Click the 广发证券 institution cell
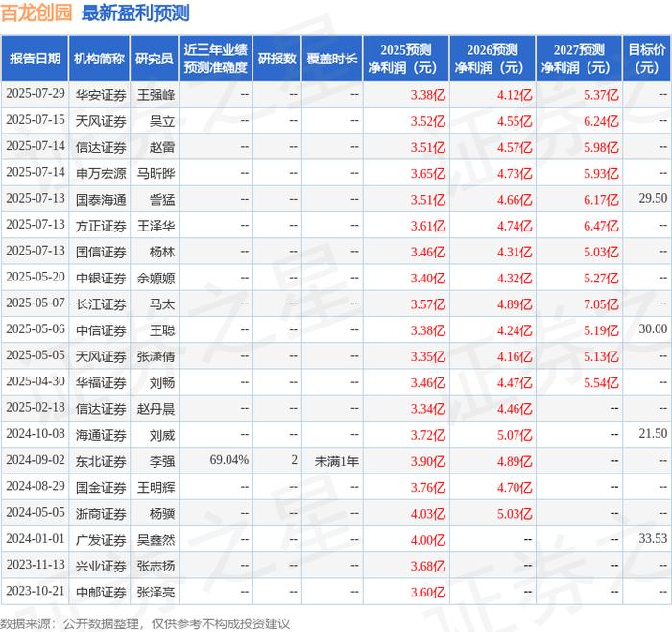672x632 pixels. pos(101,540)
